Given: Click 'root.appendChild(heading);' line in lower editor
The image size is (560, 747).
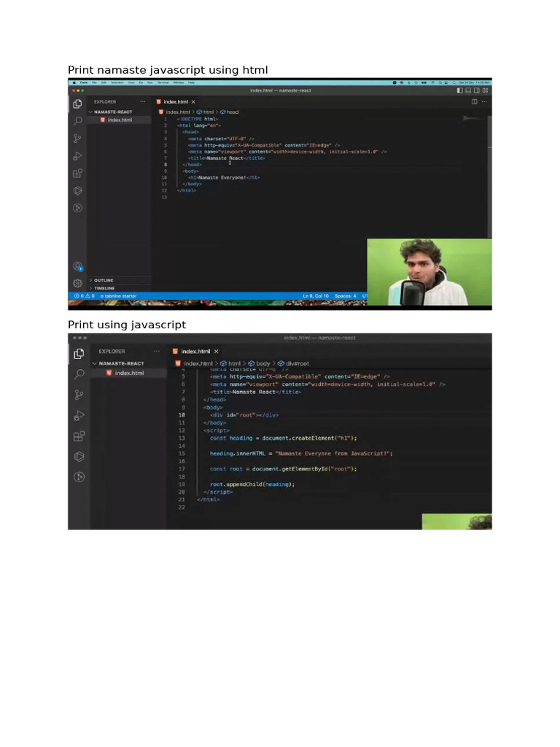Looking at the screenshot, I should tap(252, 484).
